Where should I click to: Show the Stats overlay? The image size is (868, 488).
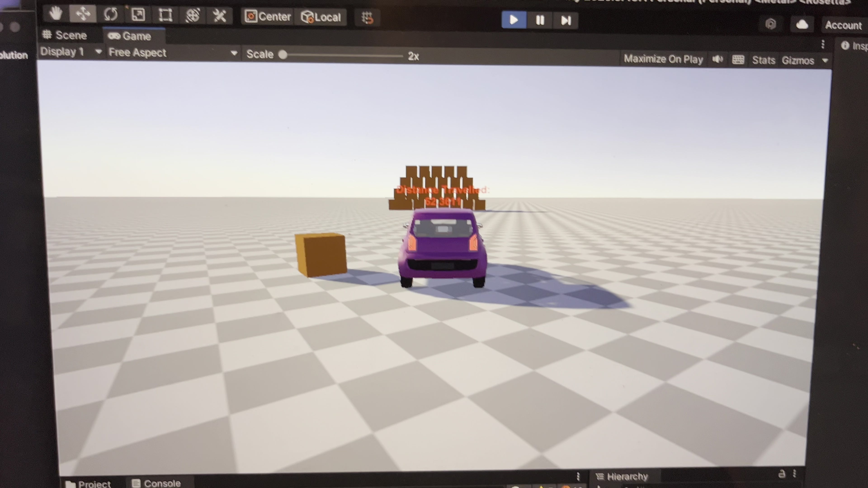coord(764,60)
